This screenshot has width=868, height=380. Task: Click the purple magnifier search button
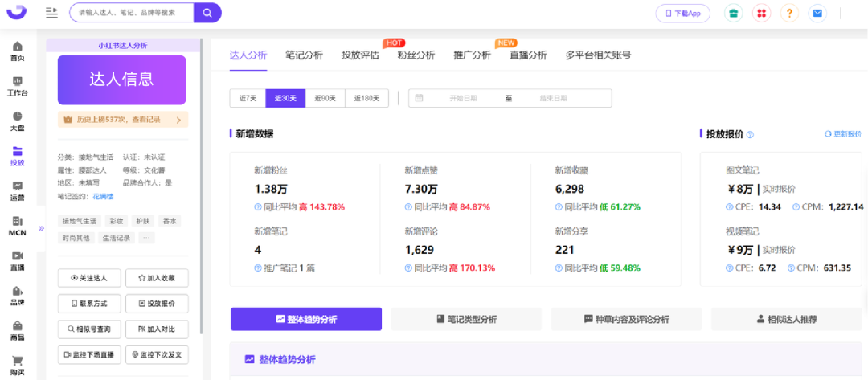[207, 13]
